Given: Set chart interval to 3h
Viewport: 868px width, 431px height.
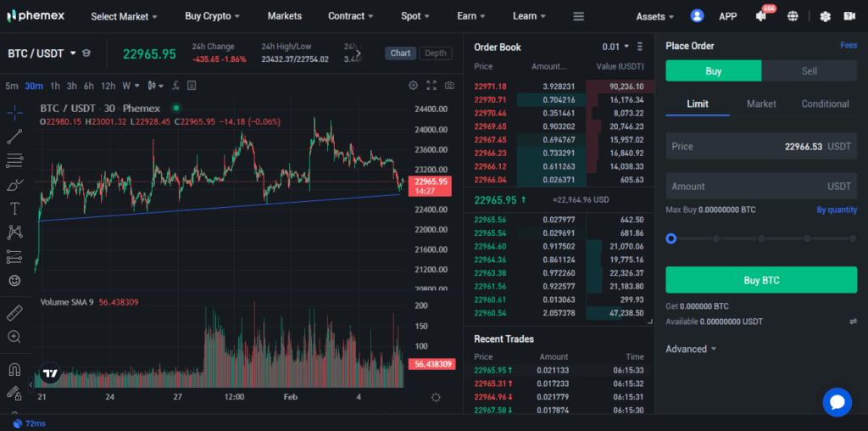Looking at the screenshot, I should (71, 86).
